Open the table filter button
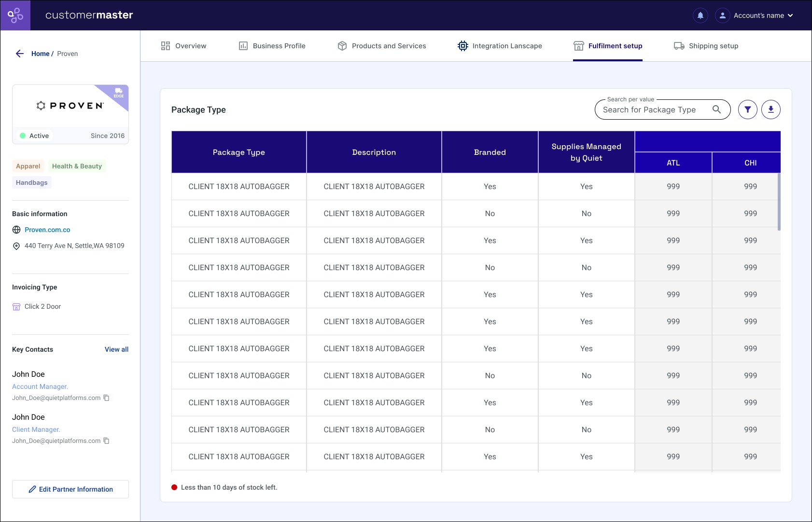This screenshot has width=812, height=522. tap(748, 110)
